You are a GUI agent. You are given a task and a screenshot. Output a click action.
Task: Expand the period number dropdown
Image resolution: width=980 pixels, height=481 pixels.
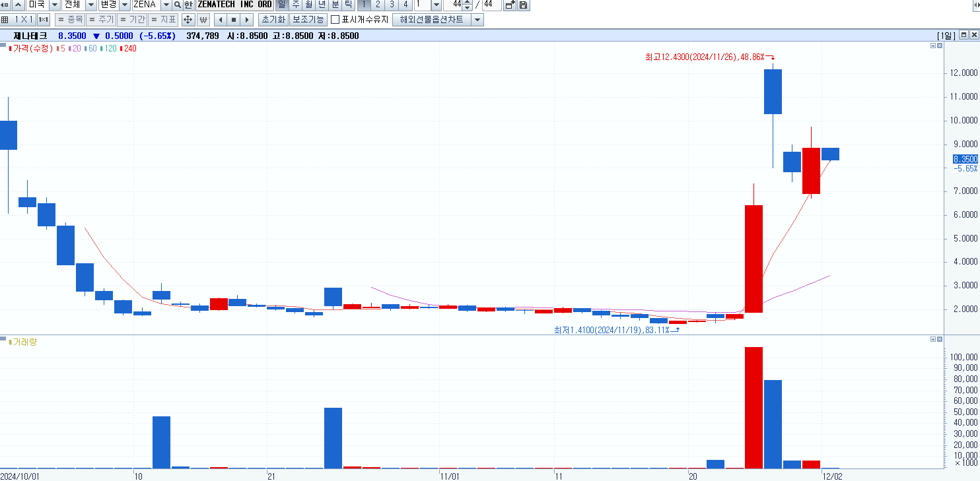coord(436,5)
